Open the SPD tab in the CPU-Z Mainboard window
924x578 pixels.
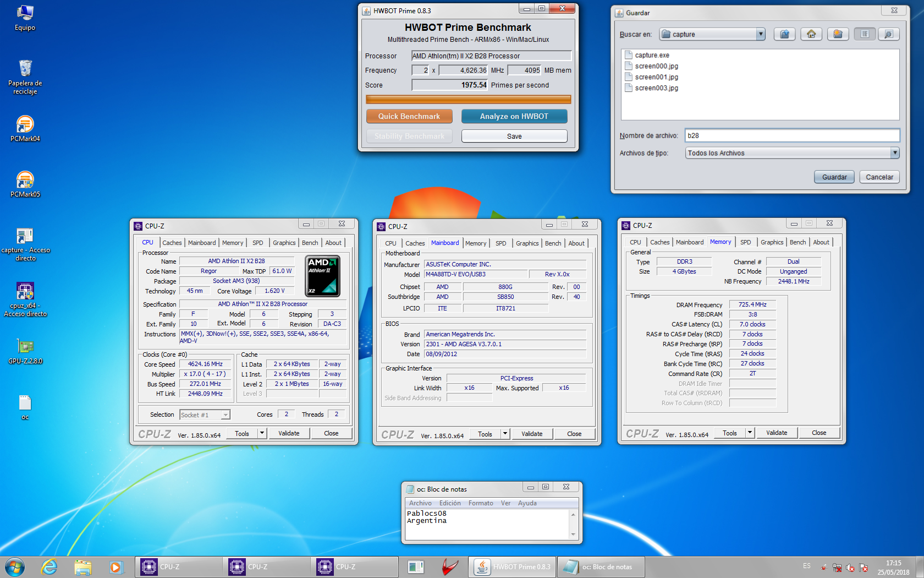pos(501,243)
